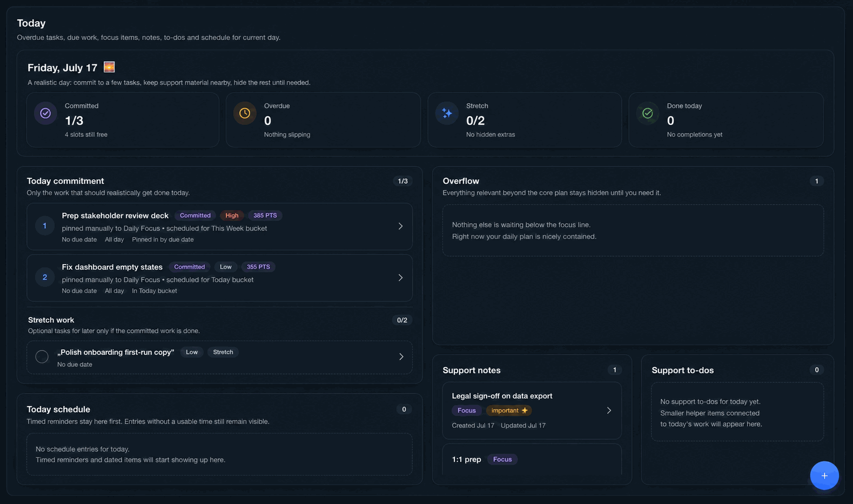Viewport: 853px width, 504px height.
Task: Click the 'Nothing slipping' text
Action: pyautogui.click(x=287, y=135)
